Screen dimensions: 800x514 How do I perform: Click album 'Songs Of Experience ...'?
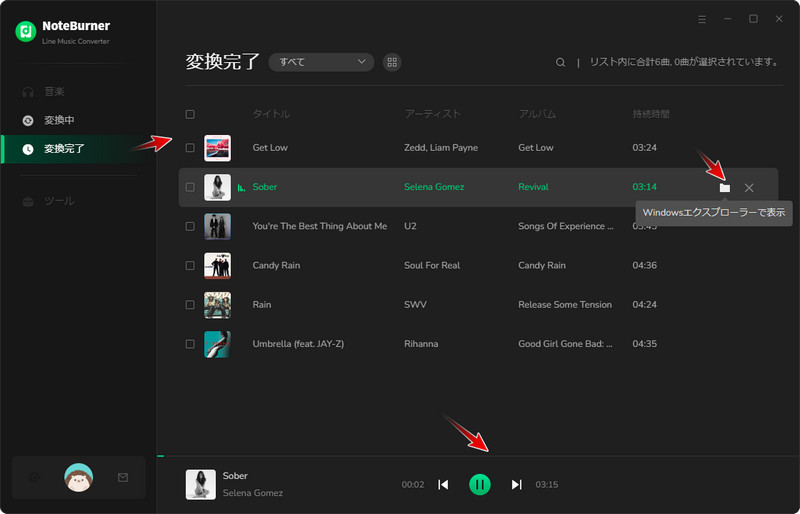click(x=566, y=226)
